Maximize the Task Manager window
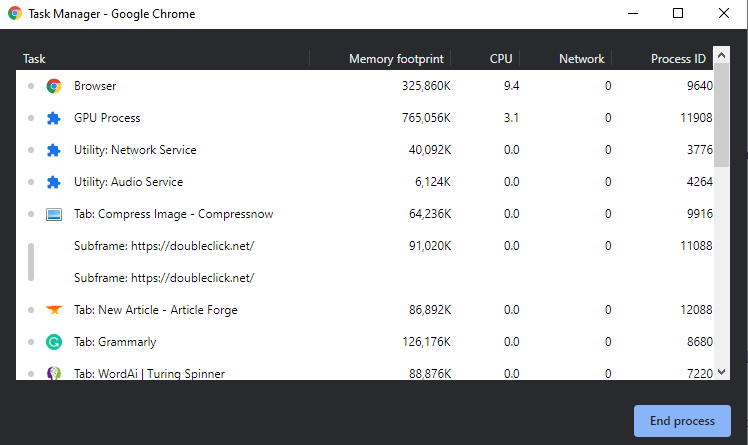748x445 pixels. click(x=678, y=14)
